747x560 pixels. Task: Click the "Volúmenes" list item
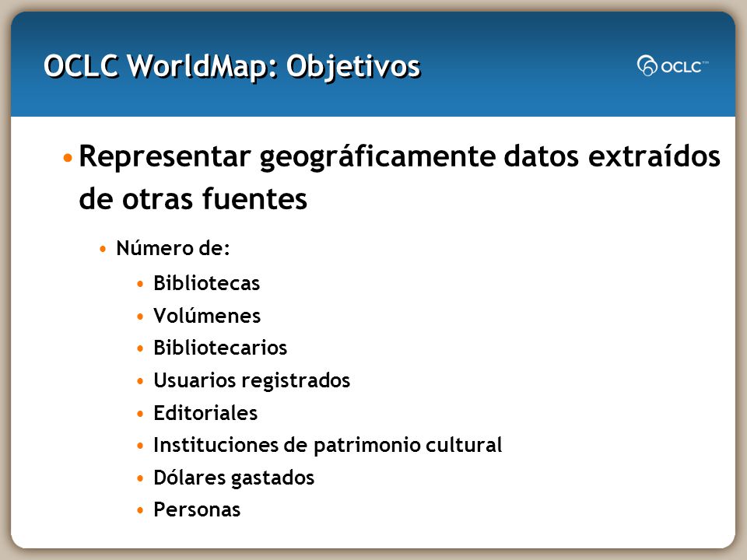(x=207, y=316)
